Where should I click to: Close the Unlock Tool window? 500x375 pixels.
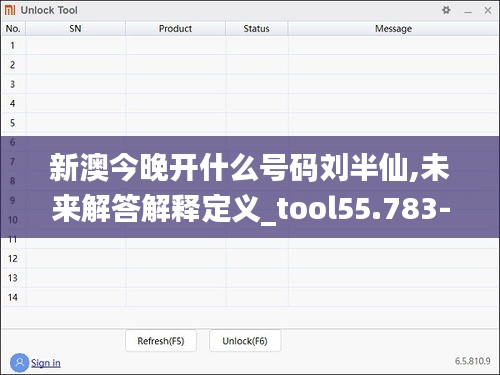click(488, 10)
